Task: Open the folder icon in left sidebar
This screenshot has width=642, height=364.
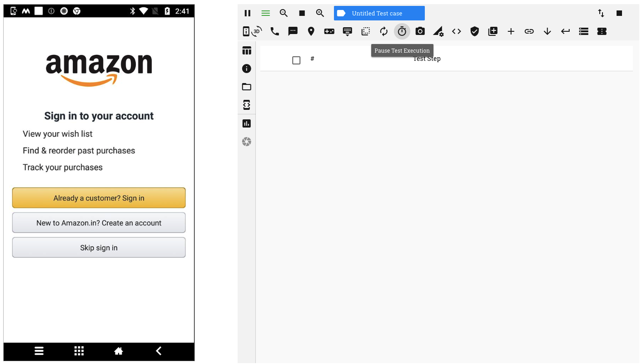Action: 247,87
